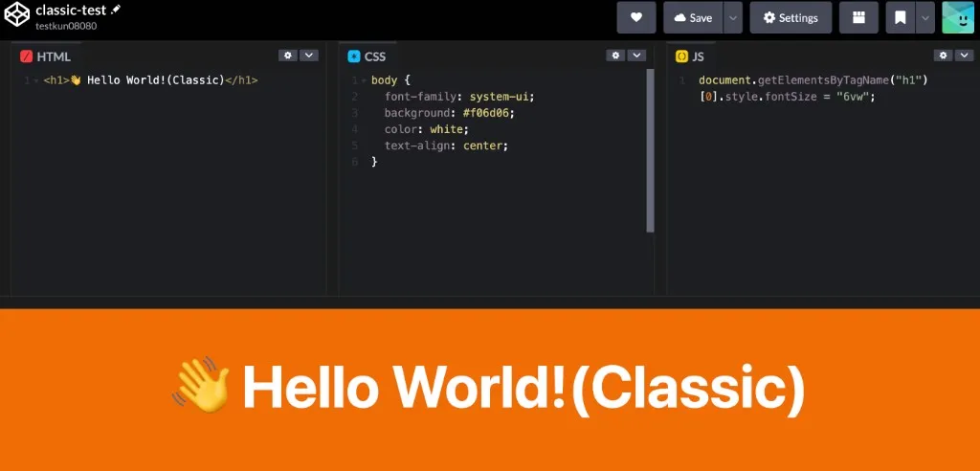Click blue CSS language icon
This screenshot has height=471, width=980.
[354, 56]
